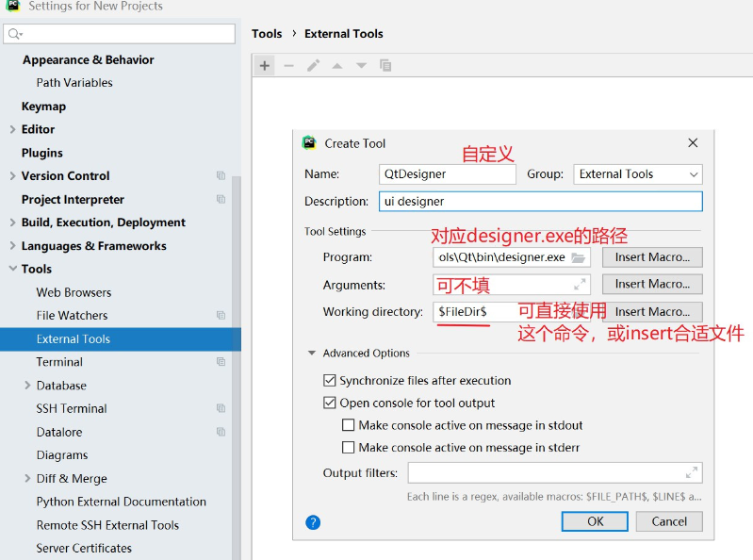Click Insert Macro button for Arguments
Image resolution: width=753 pixels, height=560 pixels.
(652, 284)
